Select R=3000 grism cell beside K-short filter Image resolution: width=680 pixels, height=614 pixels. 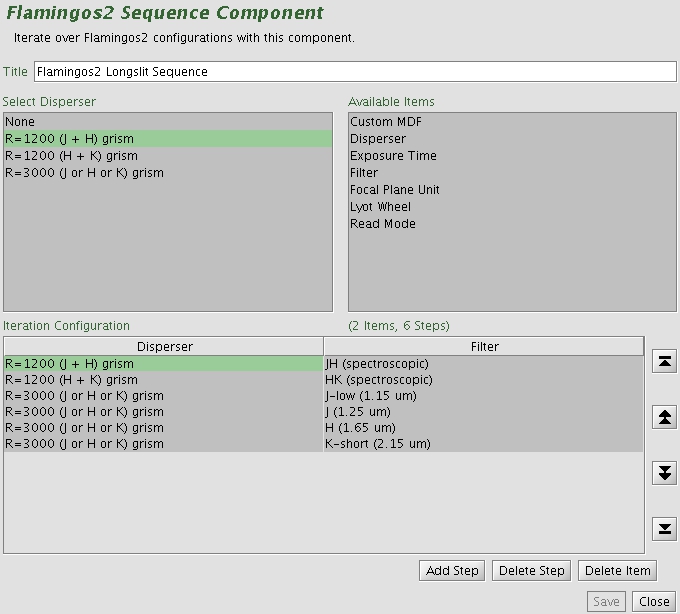pyautogui.click(x=163, y=444)
